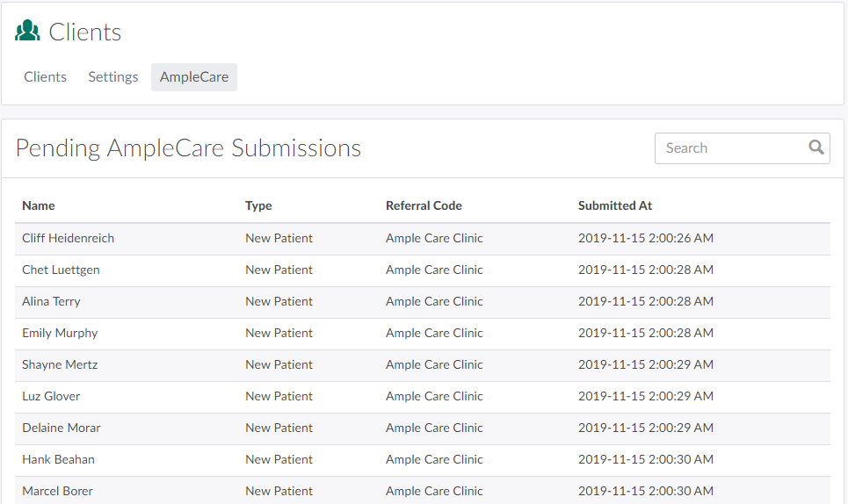The height and width of the screenshot is (504, 848).
Task: Open the Clients tab
Action: coord(46,77)
